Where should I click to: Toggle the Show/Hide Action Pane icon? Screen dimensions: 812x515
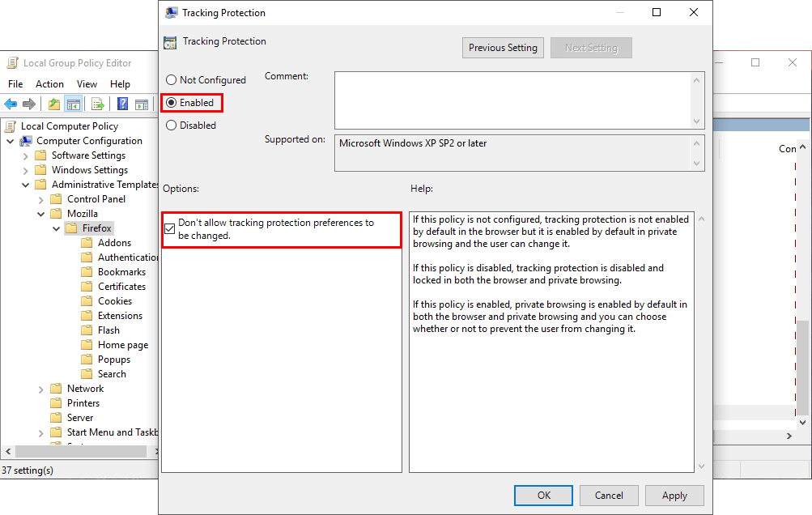(x=142, y=103)
